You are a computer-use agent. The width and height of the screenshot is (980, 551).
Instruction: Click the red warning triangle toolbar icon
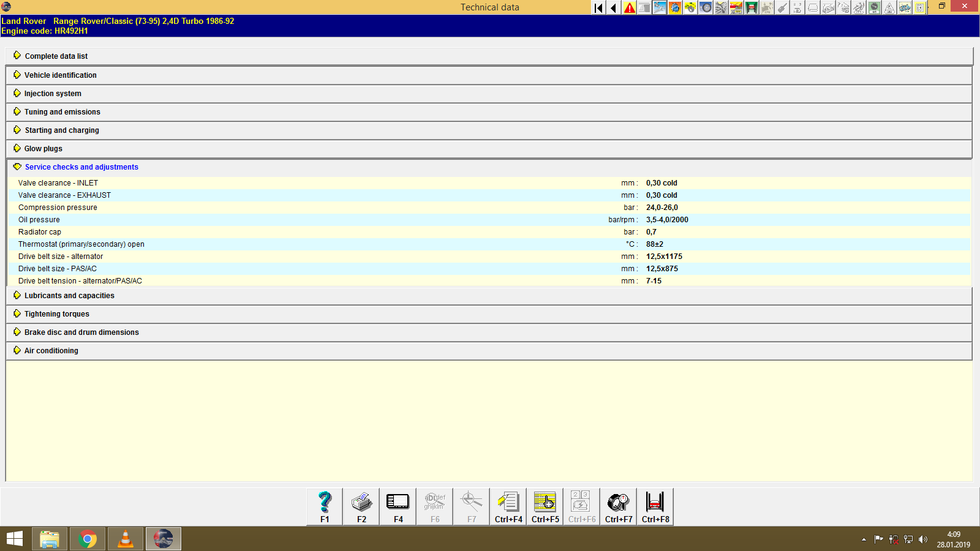click(x=629, y=8)
